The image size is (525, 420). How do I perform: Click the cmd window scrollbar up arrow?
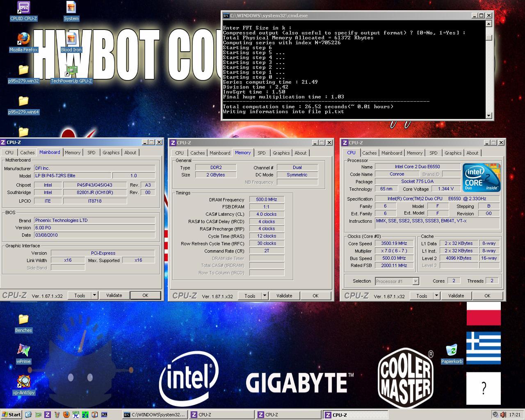click(488, 24)
